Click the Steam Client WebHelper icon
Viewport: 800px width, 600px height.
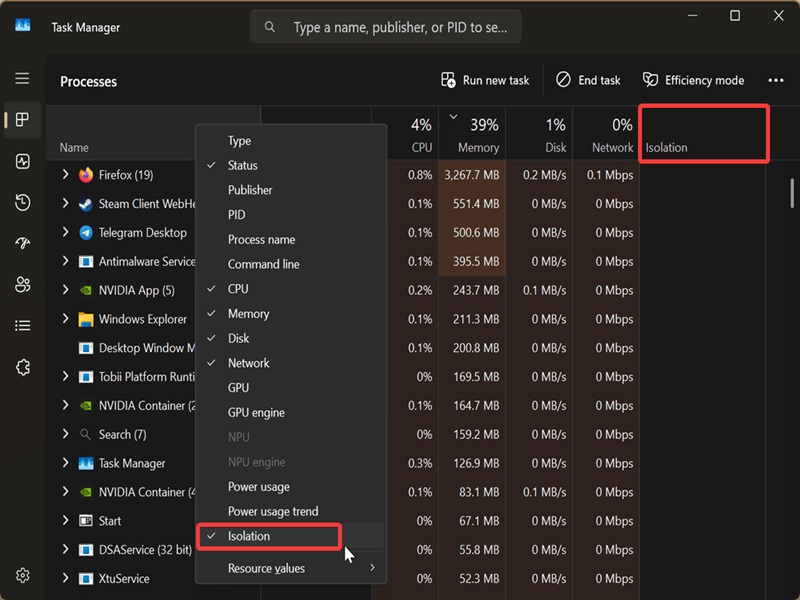click(x=86, y=204)
